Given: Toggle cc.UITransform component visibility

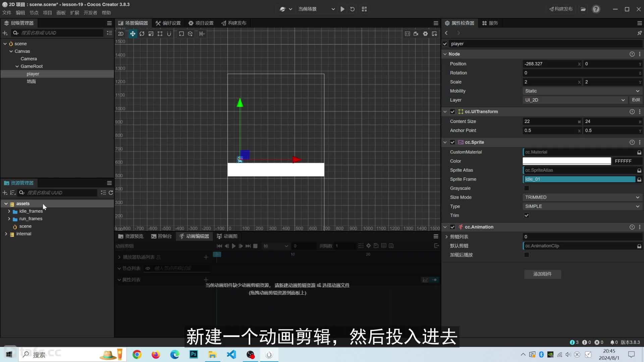Looking at the screenshot, I should tap(453, 111).
